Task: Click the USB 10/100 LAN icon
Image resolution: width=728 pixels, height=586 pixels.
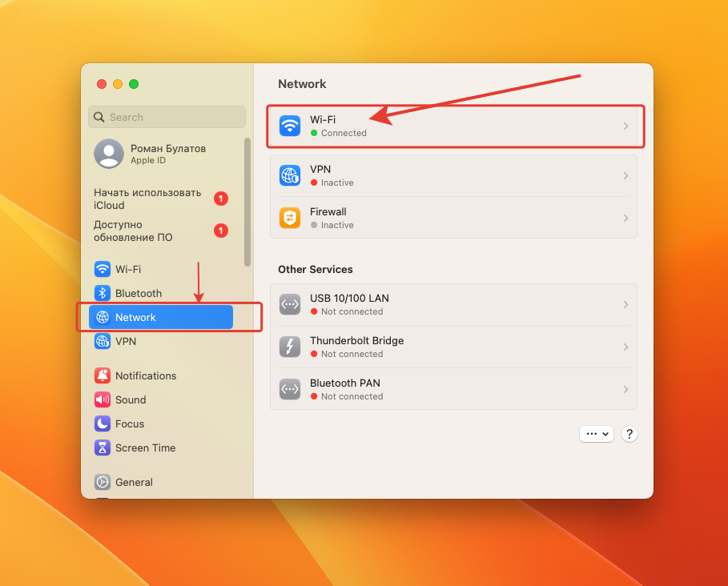Action: coord(289,305)
